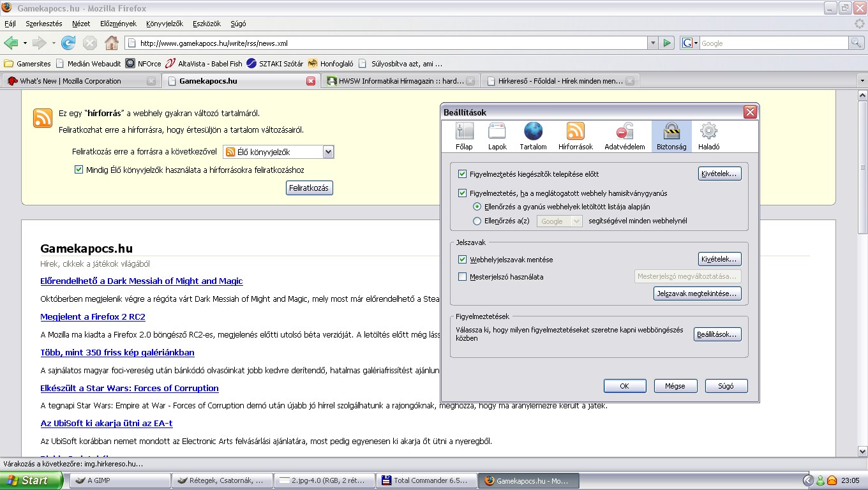This screenshot has width=868, height=490.
Task: Open the Gamersites bookmark folder
Action: tap(27, 63)
